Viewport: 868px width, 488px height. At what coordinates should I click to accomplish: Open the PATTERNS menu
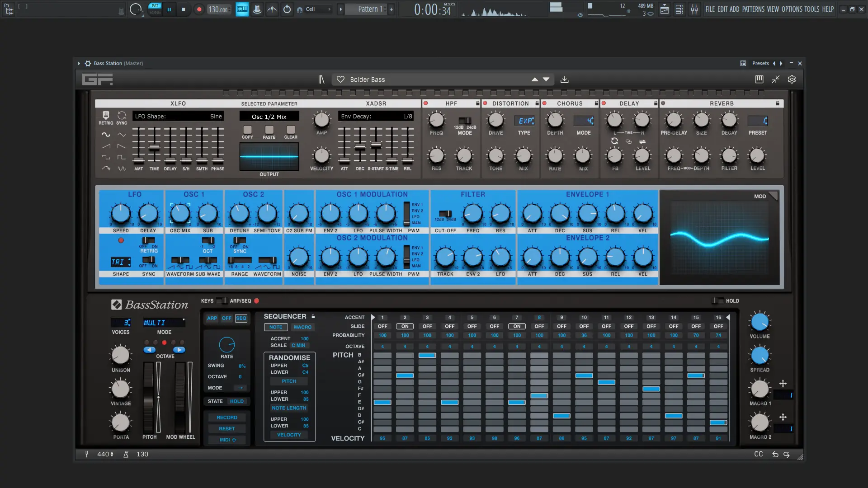point(753,9)
